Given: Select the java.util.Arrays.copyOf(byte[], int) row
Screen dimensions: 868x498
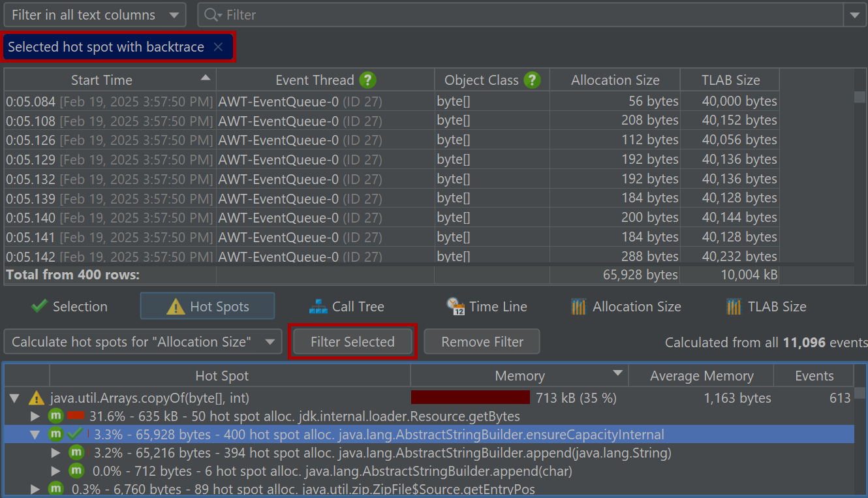Looking at the screenshot, I should click(x=429, y=397).
